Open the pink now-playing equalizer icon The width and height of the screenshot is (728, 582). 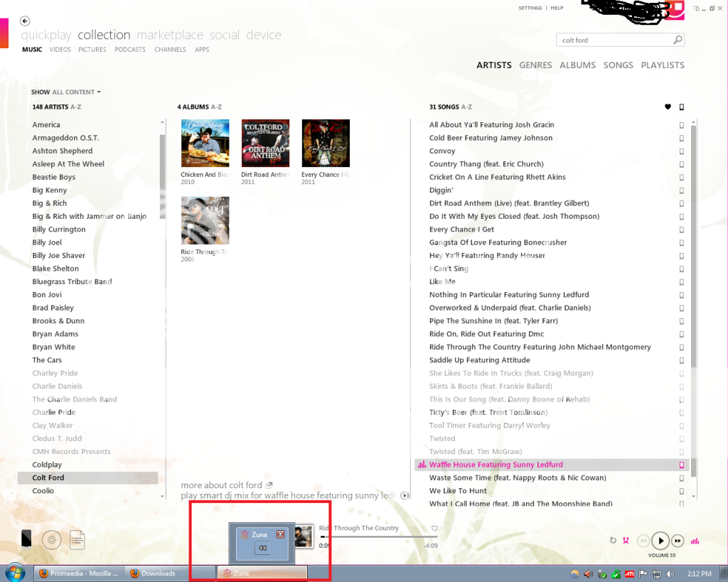(x=695, y=541)
